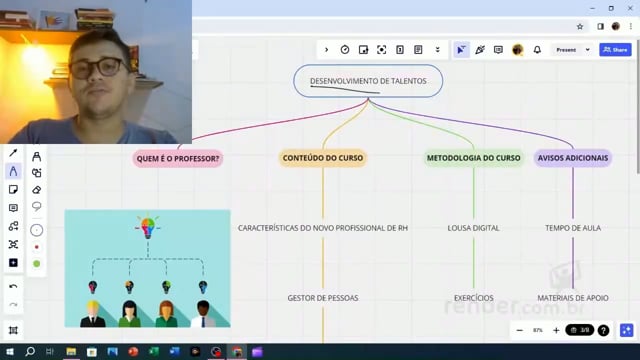
Task: Open the Shapes and connectors tool
Action: point(13,226)
